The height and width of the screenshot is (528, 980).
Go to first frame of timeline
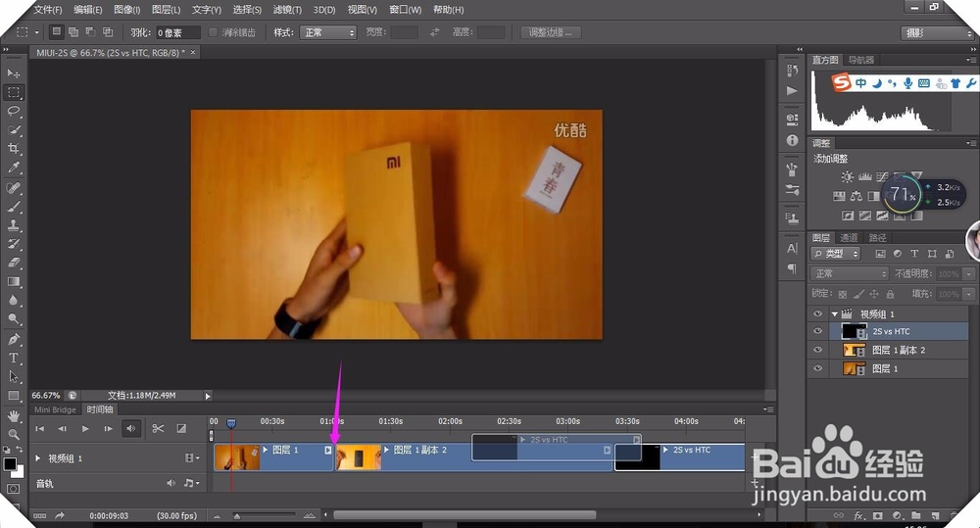coord(39,429)
